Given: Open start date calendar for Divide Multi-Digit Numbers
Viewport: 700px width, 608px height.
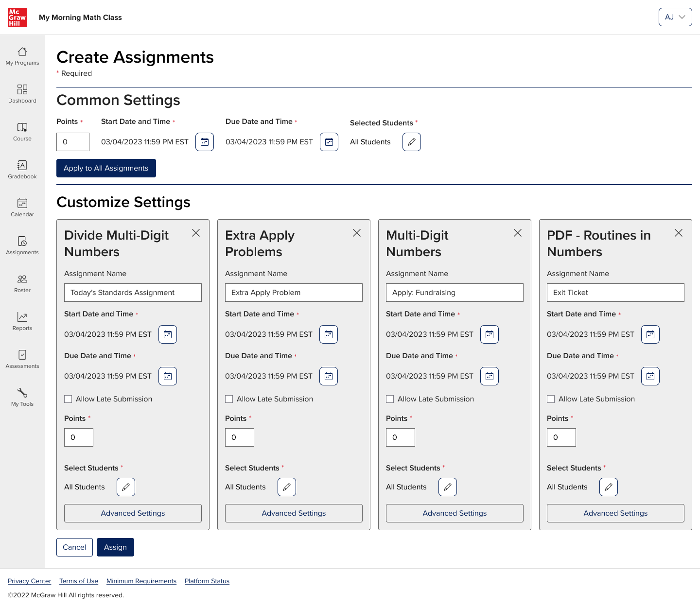Looking at the screenshot, I should point(168,334).
